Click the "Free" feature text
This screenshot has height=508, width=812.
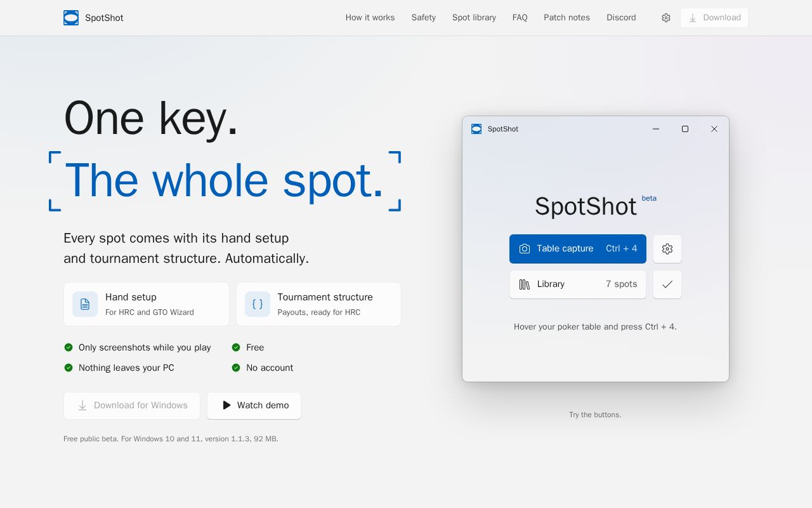pos(255,347)
